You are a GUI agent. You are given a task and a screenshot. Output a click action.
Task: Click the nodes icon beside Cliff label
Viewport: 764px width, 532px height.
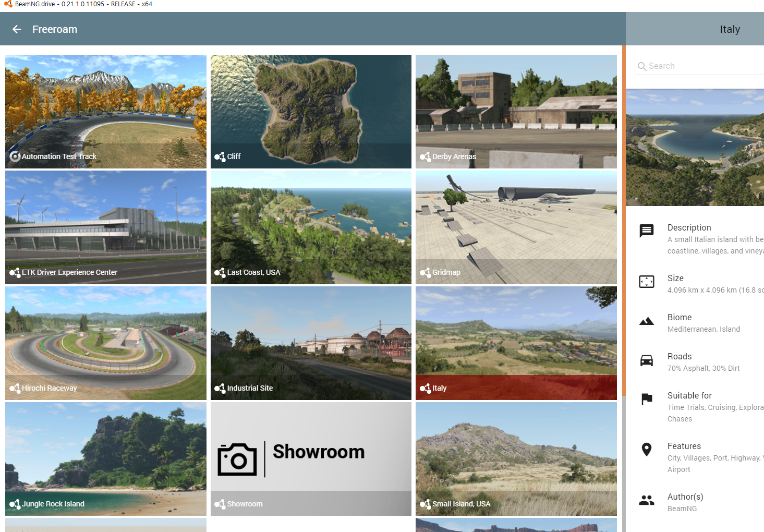click(220, 156)
